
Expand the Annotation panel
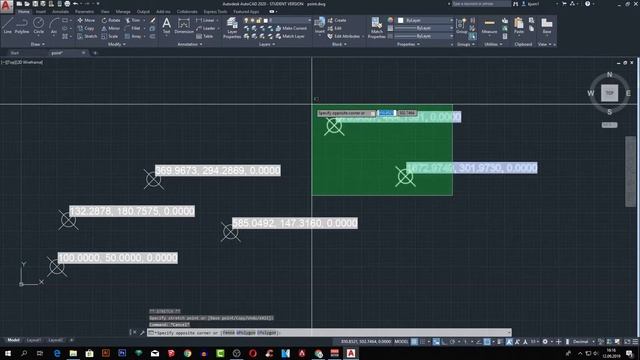(190, 44)
